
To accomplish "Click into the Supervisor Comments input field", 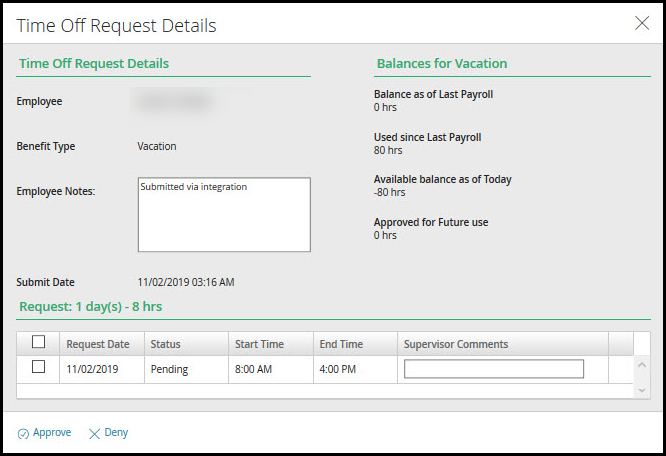I will click(x=493, y=369).
